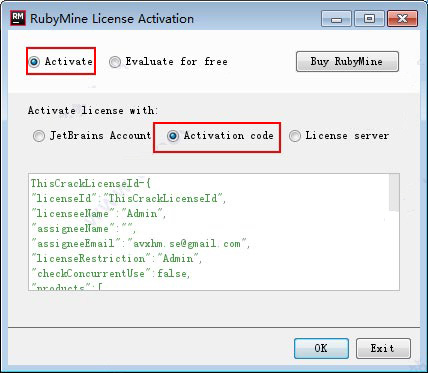Click the "checkConcurrentUse":false line
The width and height of the screenshot is (428, 373).
111,274
